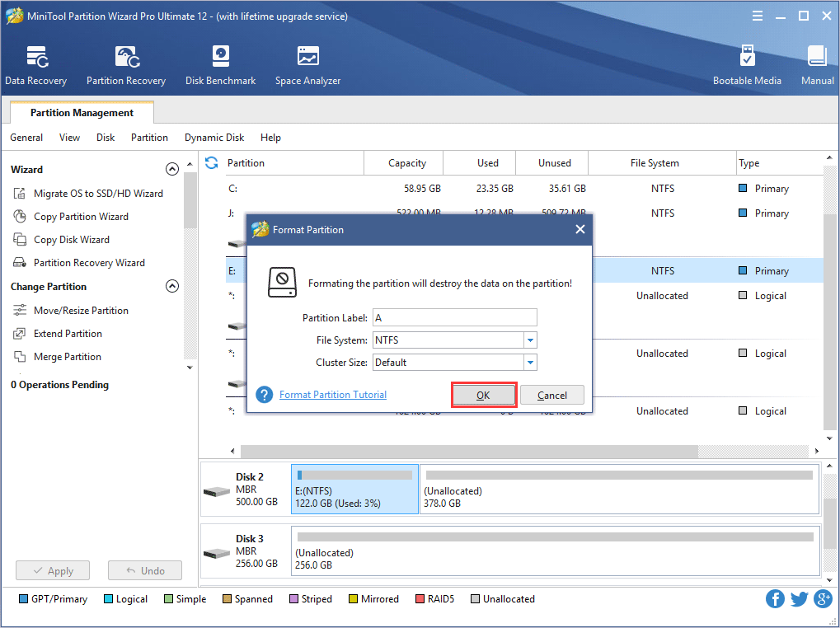Viewport: 840px width, 628px height.
Task: Confirm formatting with the OK button
Action: coord(484,395)
